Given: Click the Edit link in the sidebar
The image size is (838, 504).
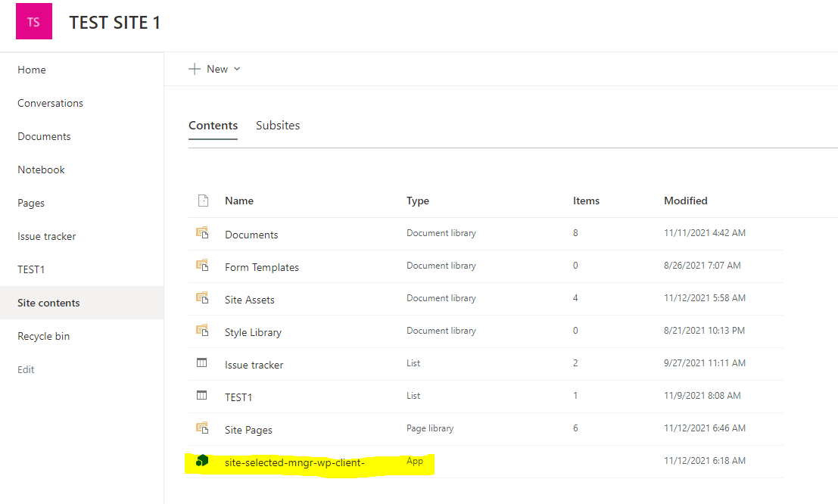Looking at the screenshot, I should [25, 369].
